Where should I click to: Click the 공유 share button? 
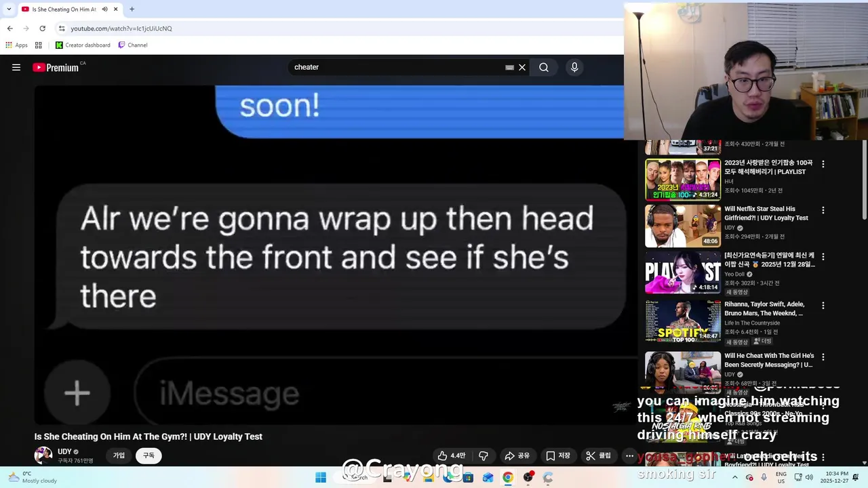[x=517, y=455]
